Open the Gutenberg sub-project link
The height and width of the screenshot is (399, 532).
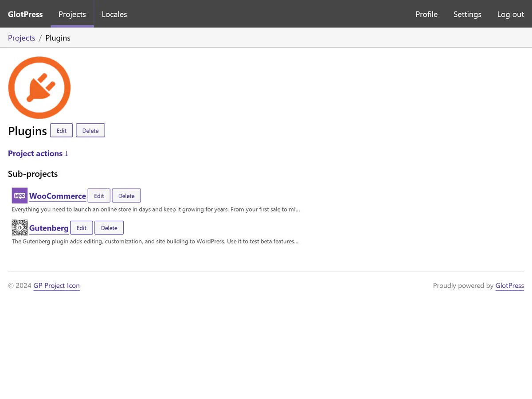(49, 228)
